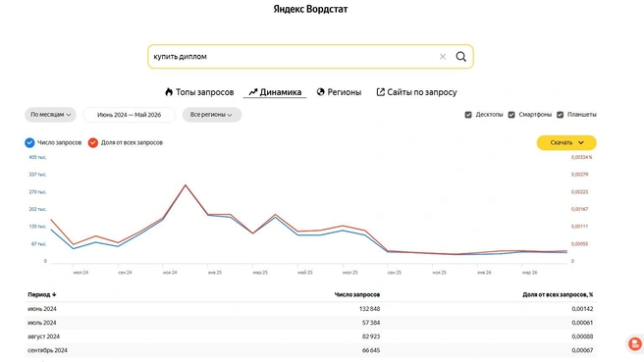
Task: Expand the По месяцам dropdown
Action: point(50,115)
